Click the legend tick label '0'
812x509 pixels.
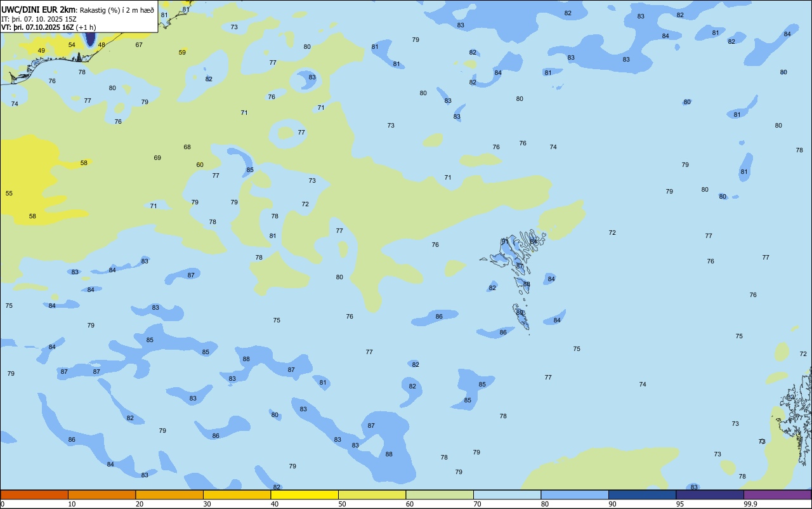(x=3, y=504)
